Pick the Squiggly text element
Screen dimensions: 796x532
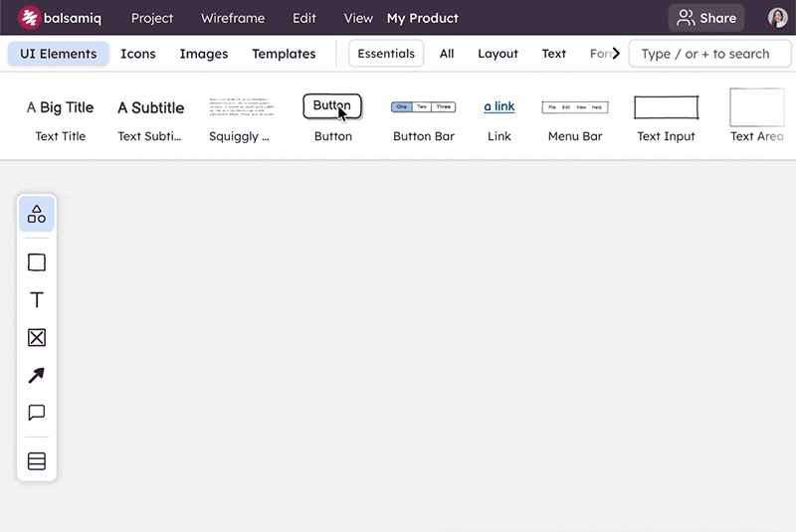241,117
